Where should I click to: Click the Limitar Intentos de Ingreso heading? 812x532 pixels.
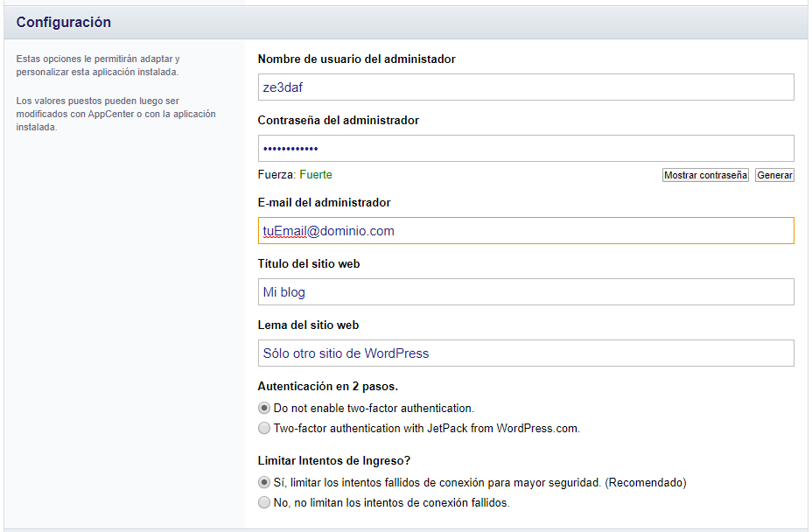tap(334, 460)
